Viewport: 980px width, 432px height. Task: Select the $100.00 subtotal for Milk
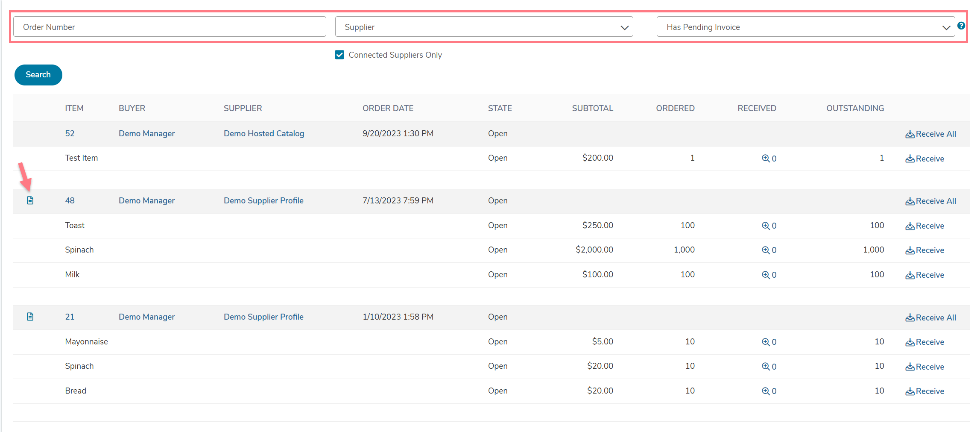tap(597, 274)
